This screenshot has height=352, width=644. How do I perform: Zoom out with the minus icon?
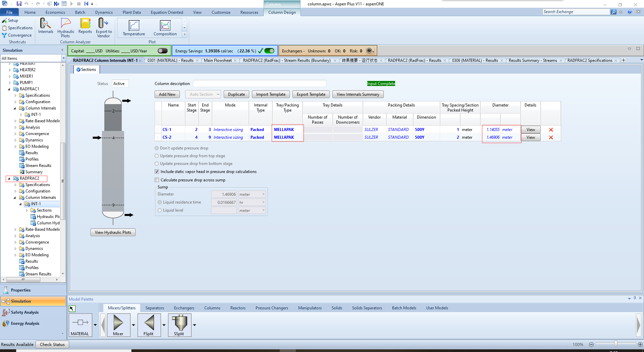click(591, 344)
